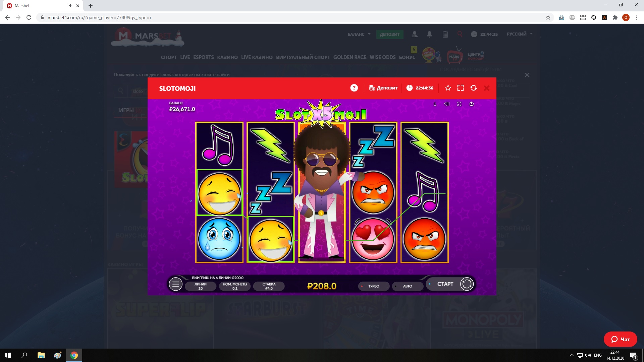Add Slotomoji to favorites with star
The width and height of the screenshot is (644, 362).
click(x=448, y=88)
